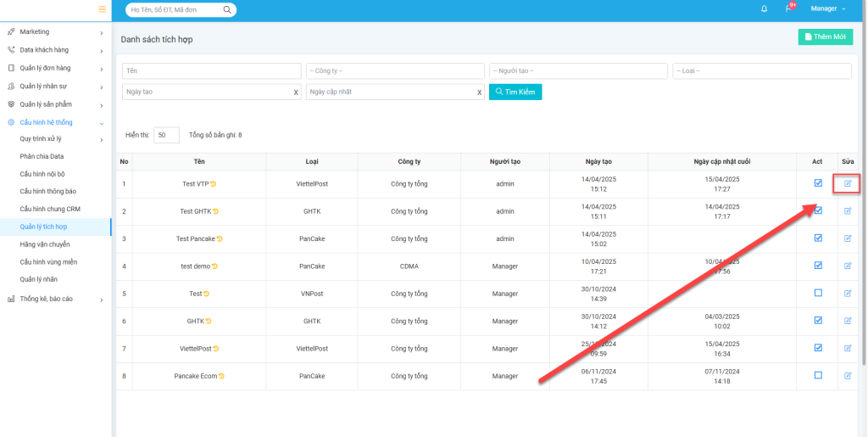The image size is (868, 437).
Task: Open Phân chia Data in sidebar
Action: pos(42,156)
